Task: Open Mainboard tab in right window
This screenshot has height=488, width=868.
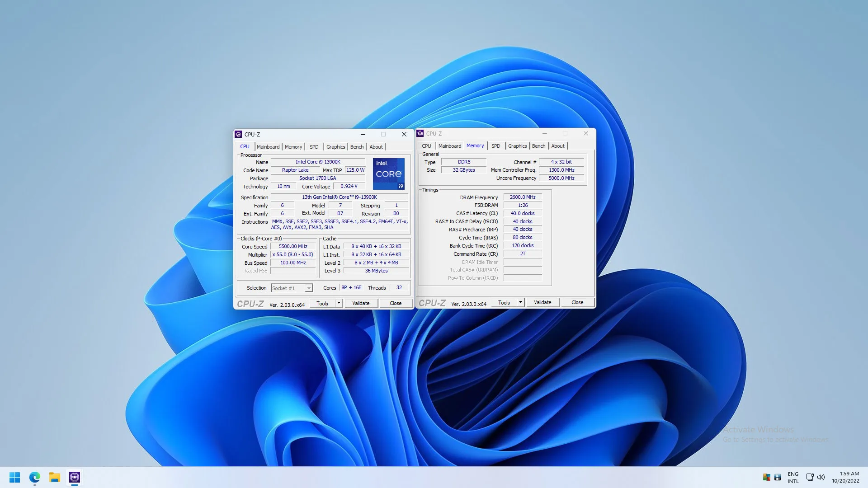Action: pyautogui.click(x=450, y=146)
